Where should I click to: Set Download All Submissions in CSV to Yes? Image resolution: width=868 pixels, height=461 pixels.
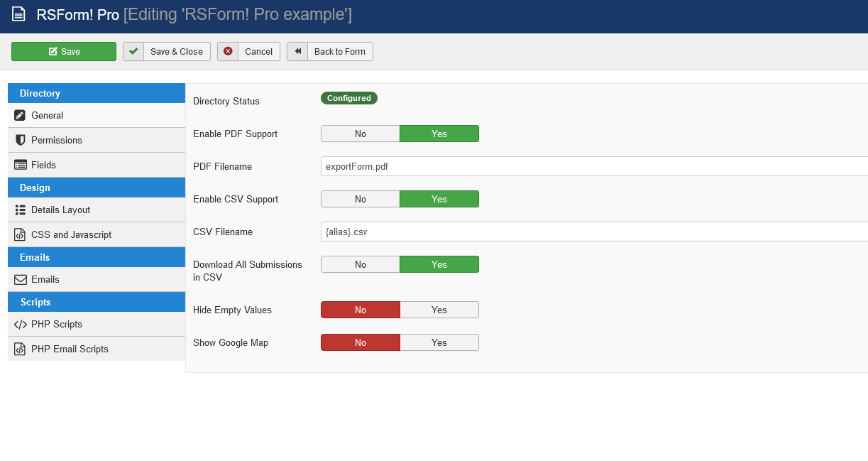[439, 264]
